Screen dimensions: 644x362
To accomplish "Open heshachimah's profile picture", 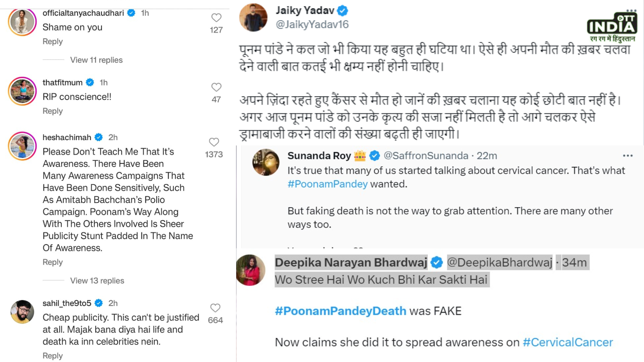I will click(22, 146).
